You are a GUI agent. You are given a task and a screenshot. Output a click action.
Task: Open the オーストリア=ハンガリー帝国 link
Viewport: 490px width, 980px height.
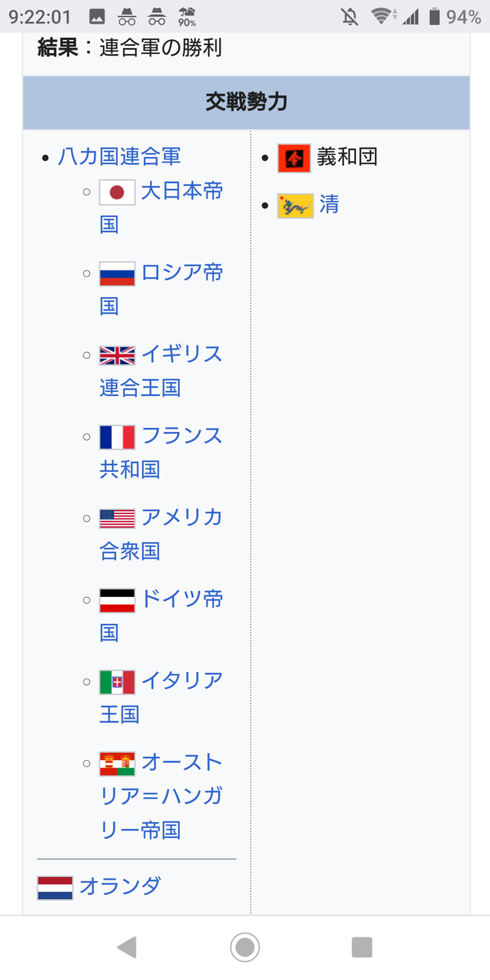pos(161,796)
